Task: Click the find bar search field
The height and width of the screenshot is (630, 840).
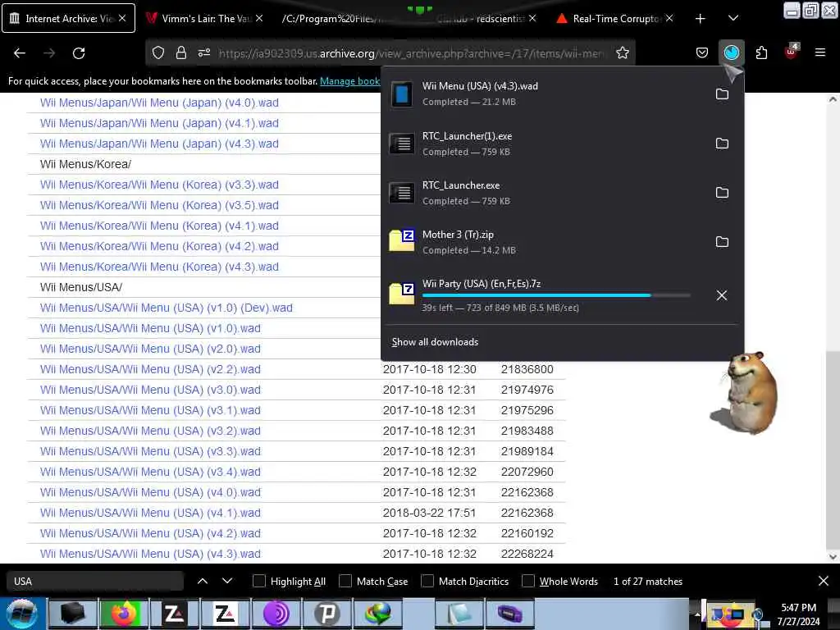Action: pos(95,582)
